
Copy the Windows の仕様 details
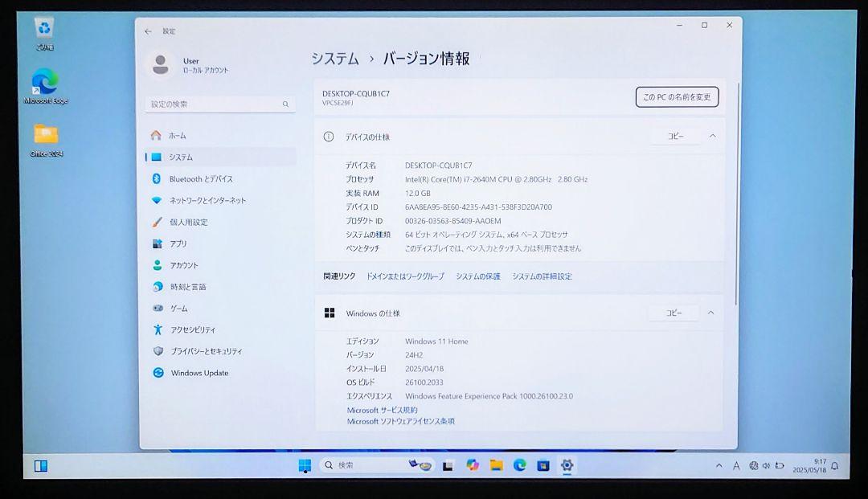pos(674,313)
